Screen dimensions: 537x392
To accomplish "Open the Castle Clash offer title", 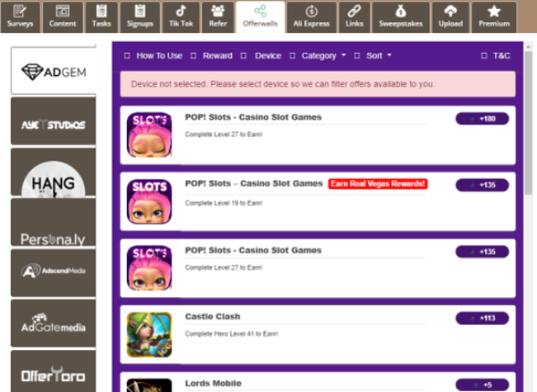I will pos(213,317).
